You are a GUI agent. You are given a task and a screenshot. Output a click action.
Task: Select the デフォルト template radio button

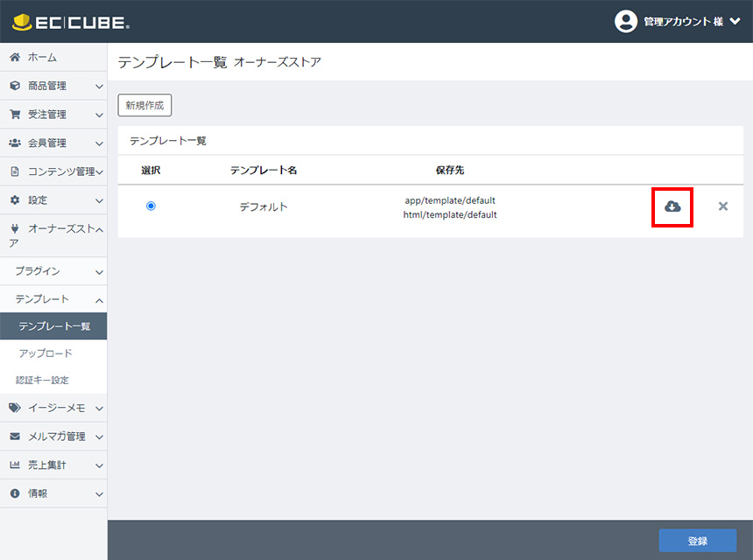(x=151, y=206)
